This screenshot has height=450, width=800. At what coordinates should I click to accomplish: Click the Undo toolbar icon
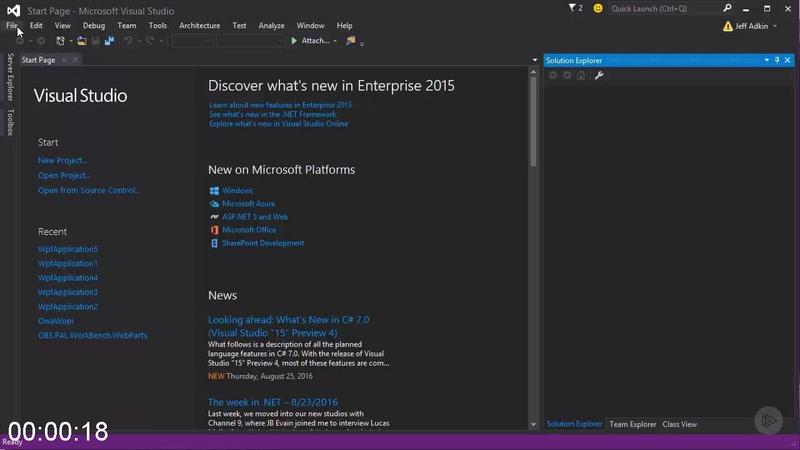pyautogui.click(x=128, y=41)
